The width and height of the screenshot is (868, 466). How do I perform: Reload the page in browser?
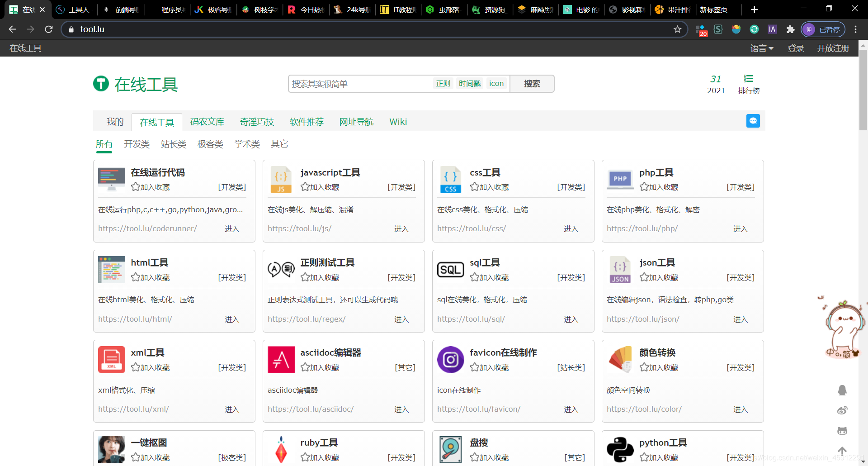point(49,29)
